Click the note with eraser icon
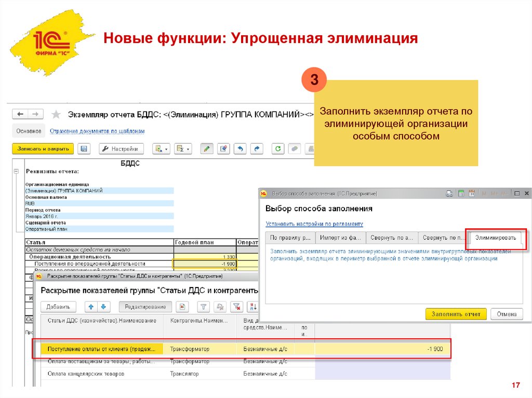The width and height of the screenshot is (532, 398). point(223,149)
